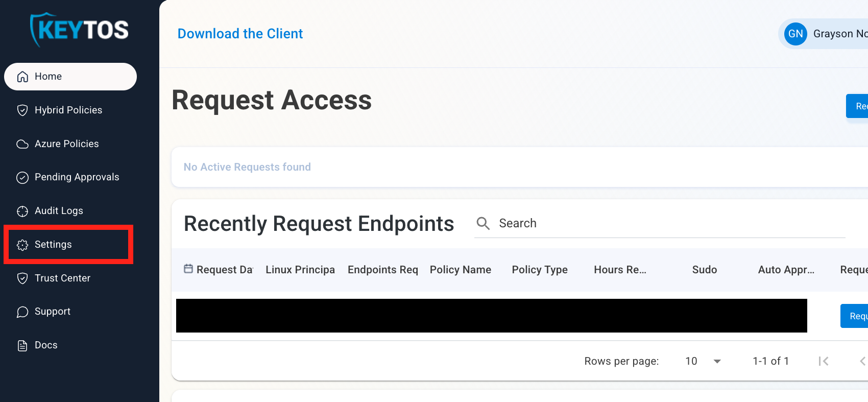Screen dimensions: 868x402
Task: Sort by Request Date column header
Action: (x=224, y=270)
